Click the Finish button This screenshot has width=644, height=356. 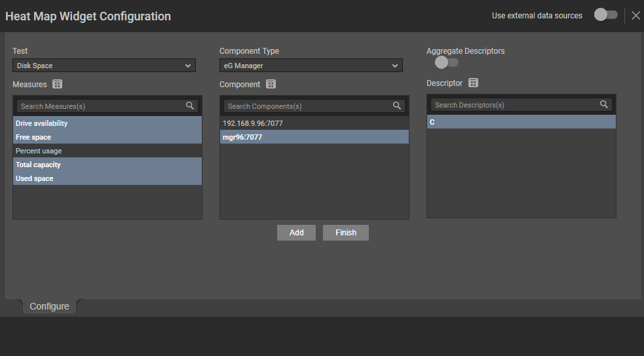(x=346, y=233)
